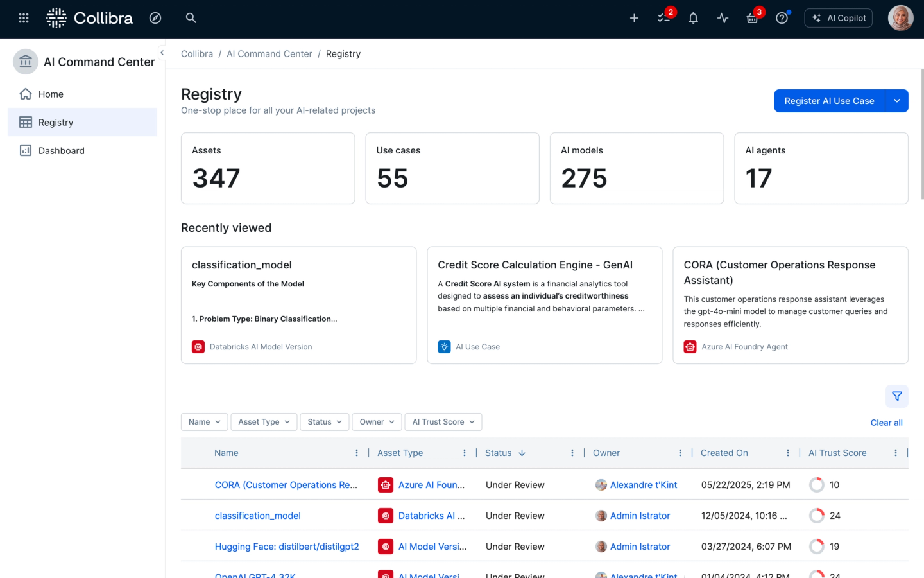Toggle Status column sort arrow
The image size is (924, 578).
point(522,453)
